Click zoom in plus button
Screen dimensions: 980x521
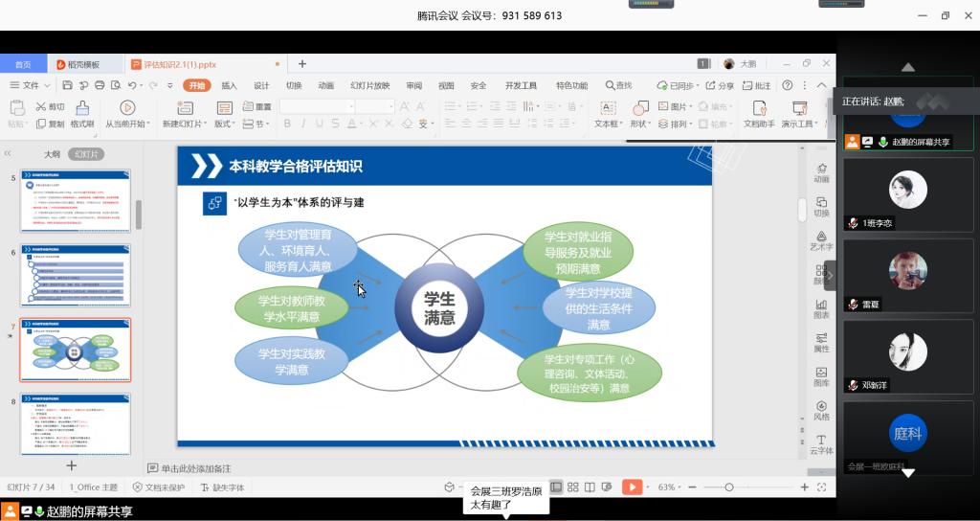804,487
